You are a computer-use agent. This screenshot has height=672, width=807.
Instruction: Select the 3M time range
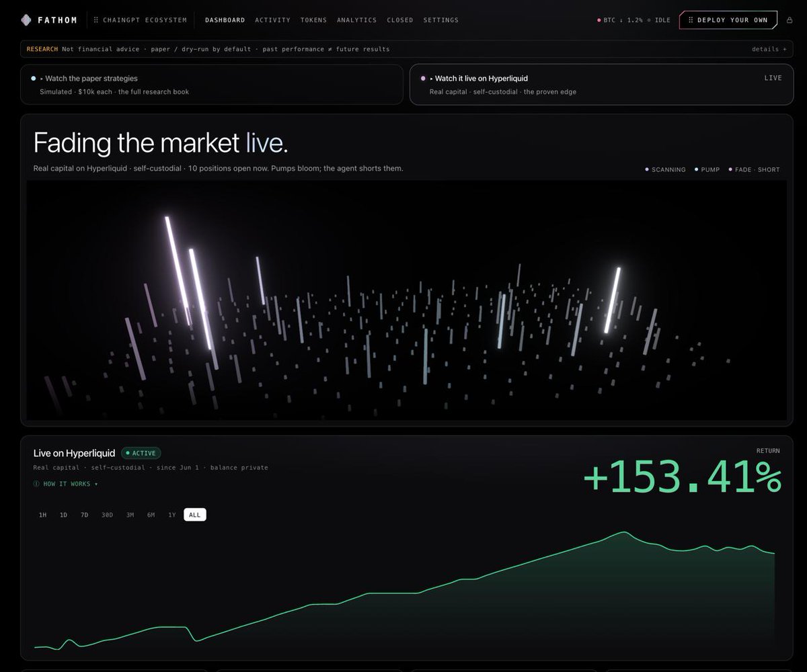coord(130,515)
